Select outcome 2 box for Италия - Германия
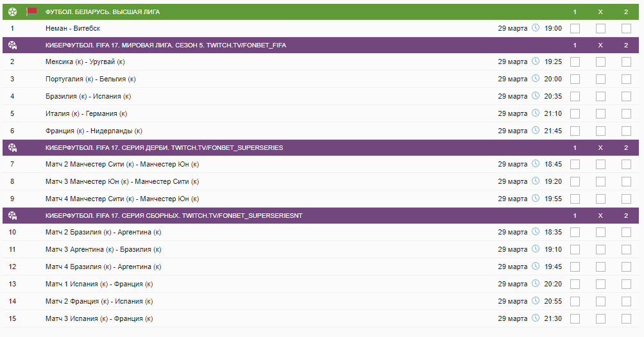Image resolution: width=644 pixels, height=337 pixels. [x=626, y=113]
